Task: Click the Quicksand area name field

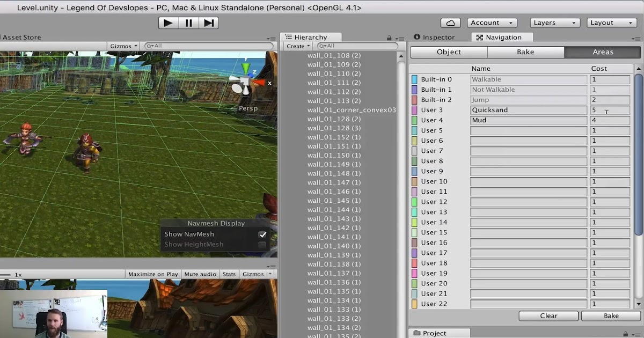Action: 528,110
